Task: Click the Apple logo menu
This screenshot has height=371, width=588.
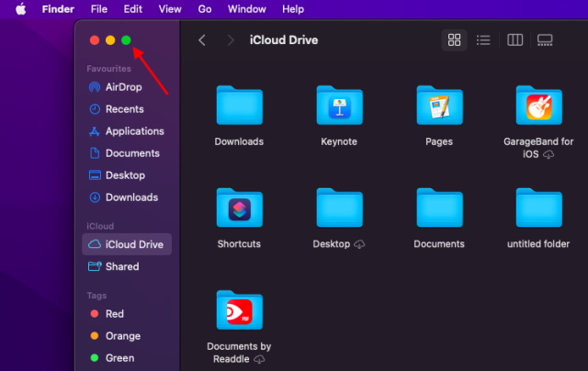Action: [20, 8]
